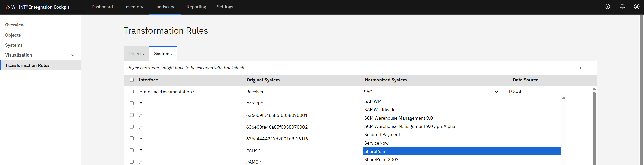Check the 636e4444217d2001d8f161f6 row checkbox
The image size is (644, 165).
tap(132, 139)
